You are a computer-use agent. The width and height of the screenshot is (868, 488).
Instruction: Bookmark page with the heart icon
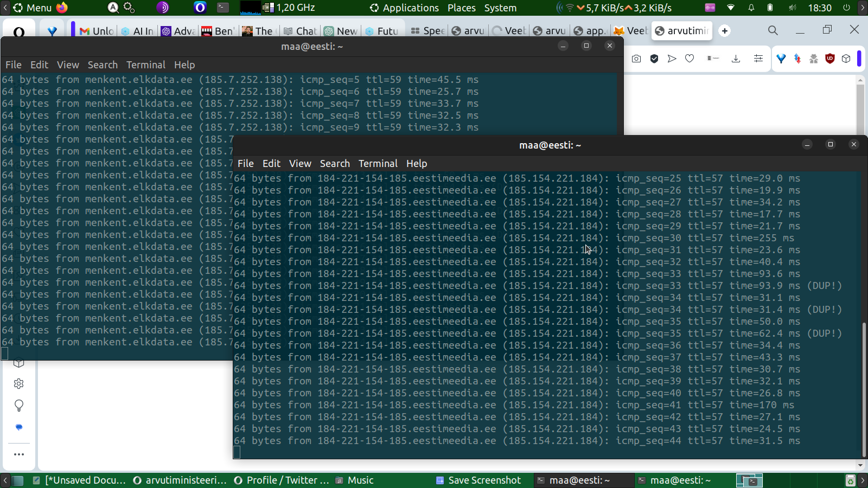(x=690, y=59)
